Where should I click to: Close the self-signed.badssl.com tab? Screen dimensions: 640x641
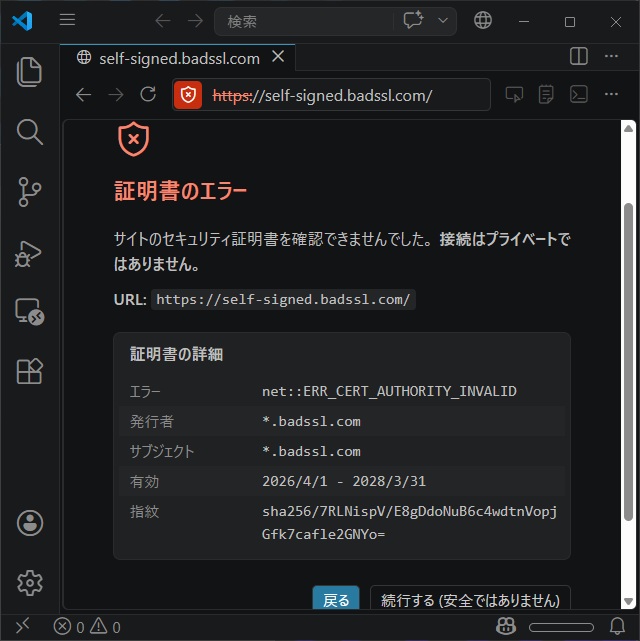(x=279, y=57)
